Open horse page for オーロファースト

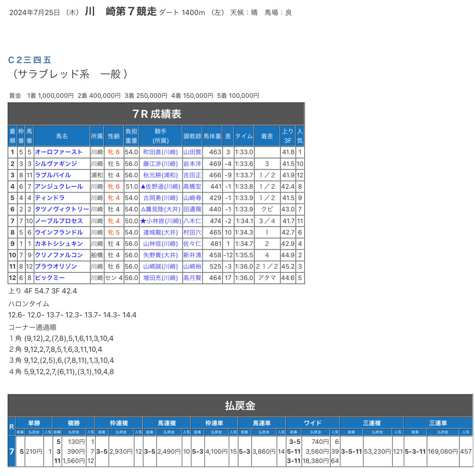(58, 152)
